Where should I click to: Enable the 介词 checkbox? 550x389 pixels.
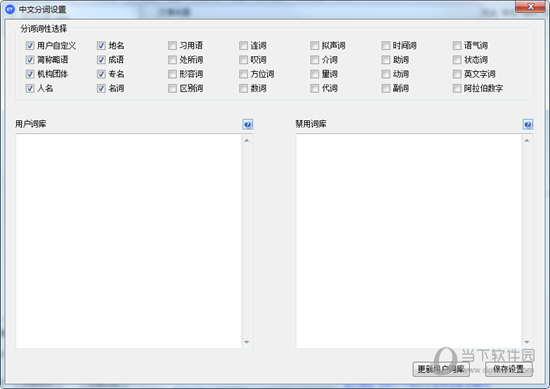click(315, 60)
